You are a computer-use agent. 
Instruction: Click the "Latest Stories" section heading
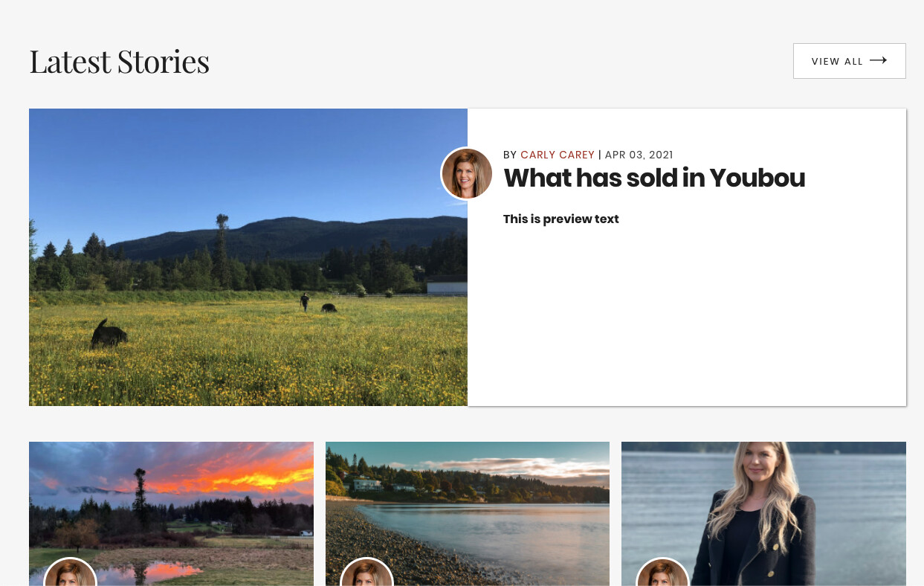tap(119, 62)
